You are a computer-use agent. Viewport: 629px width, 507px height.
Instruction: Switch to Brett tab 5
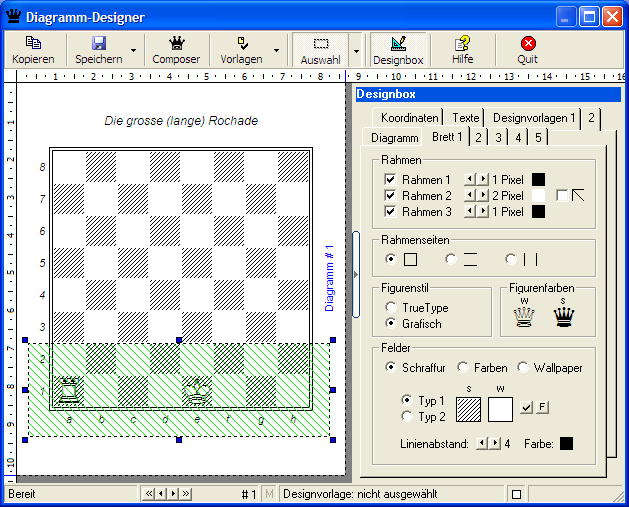click(x=538, y=138)
